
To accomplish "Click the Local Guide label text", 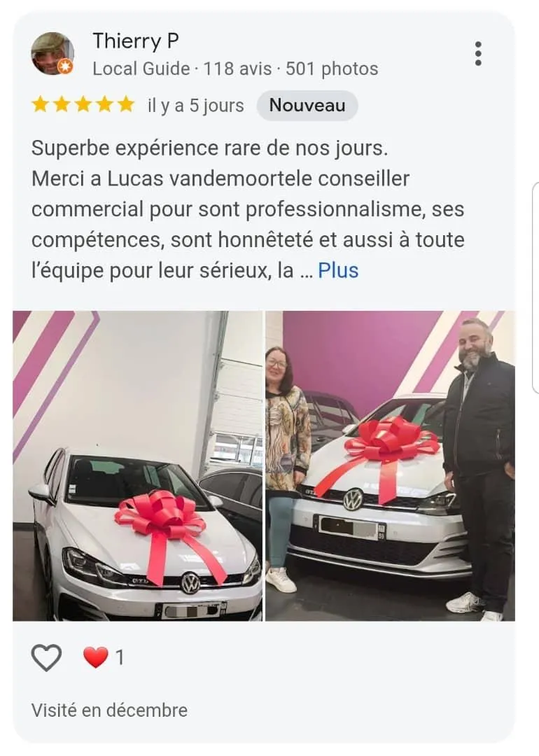I will pos(141,69).
